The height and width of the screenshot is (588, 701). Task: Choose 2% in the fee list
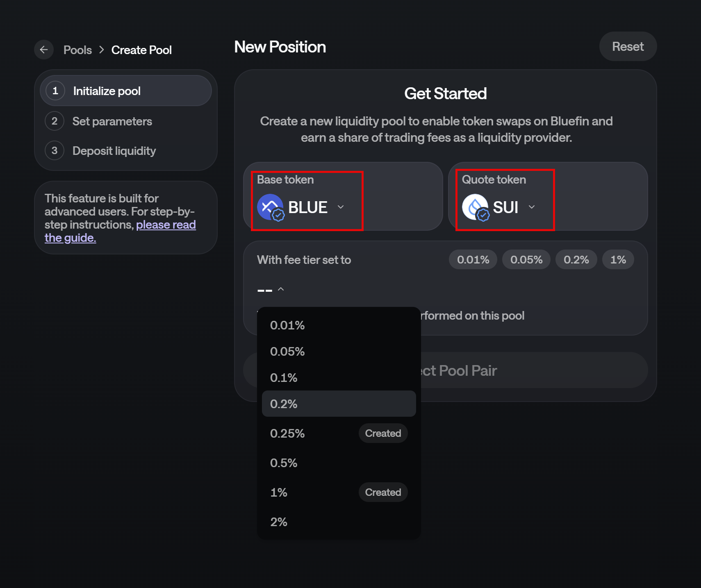click(x=339, y=522)
